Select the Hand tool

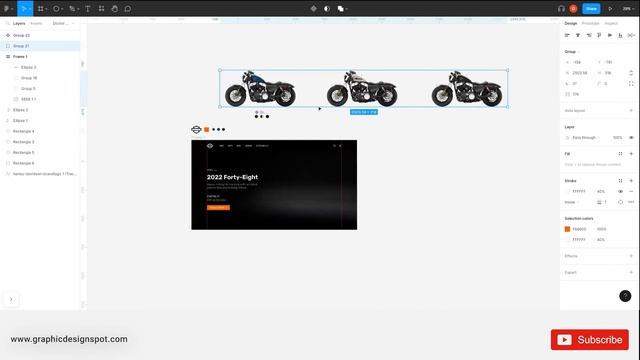tap(115, 9)
